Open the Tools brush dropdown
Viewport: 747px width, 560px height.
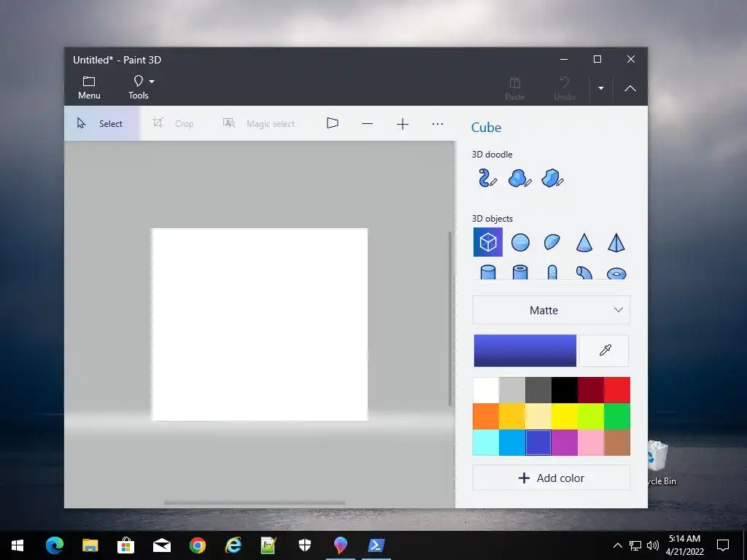click(x=142, y=87)
